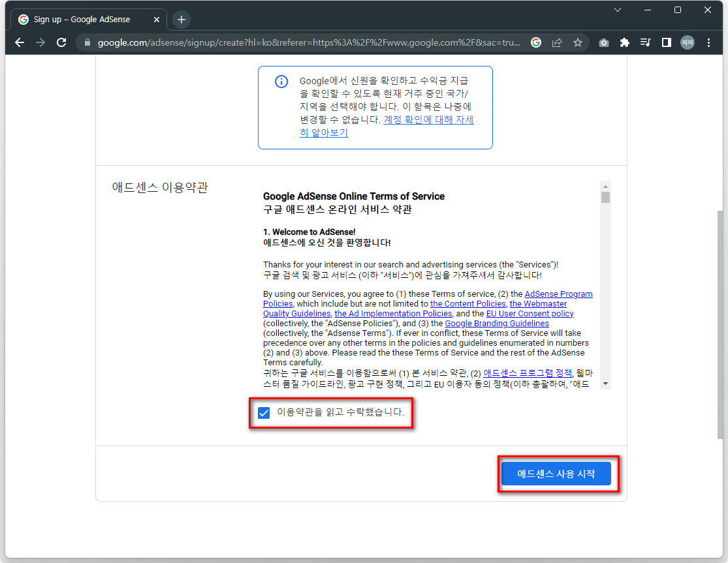728x563 pixels.
Task: Open the Chrome profile avatar
Action: tap(687, 42)
